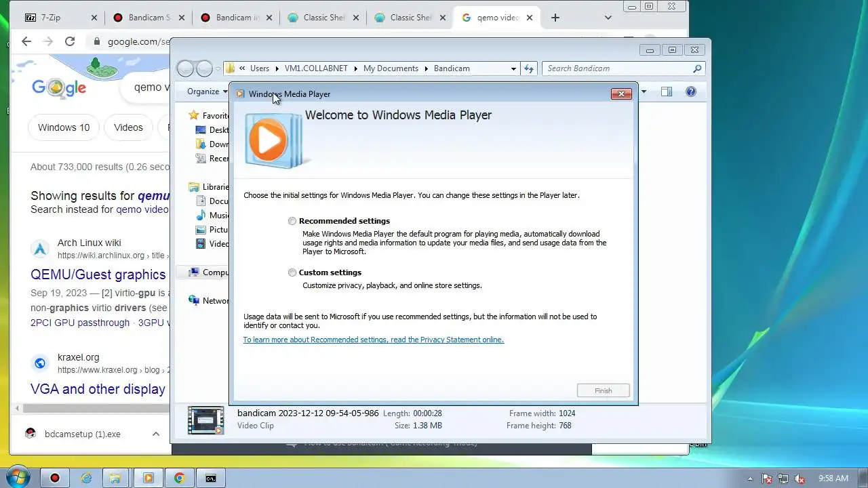Open Videos library in sidebar
Screen dimensions: 868x488
coord(212,244)
